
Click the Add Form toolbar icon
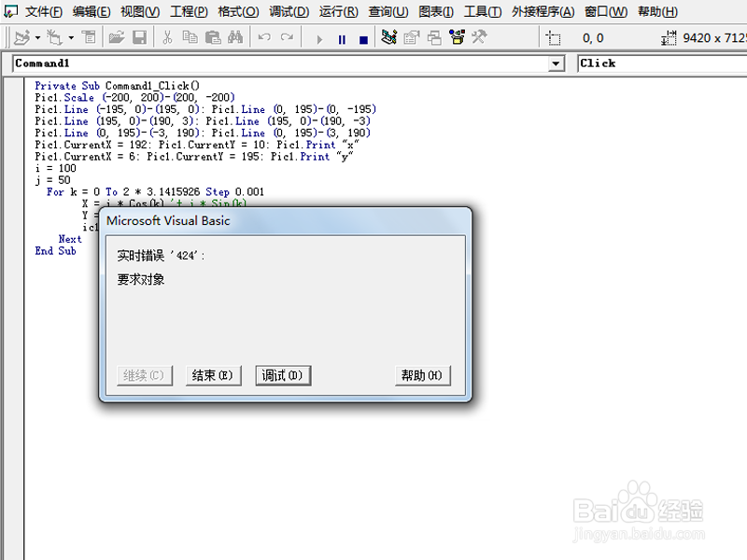pos(54,37)
